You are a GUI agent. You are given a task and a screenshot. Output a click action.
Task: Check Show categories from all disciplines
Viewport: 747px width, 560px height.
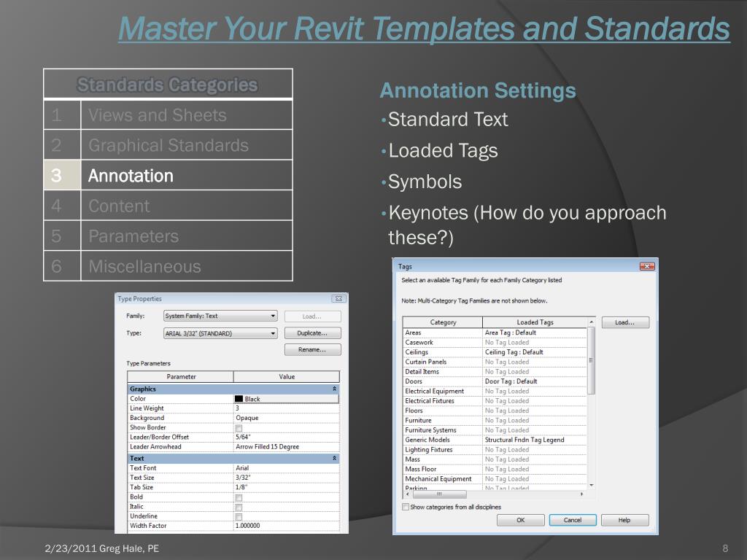(x=406, y=507)
